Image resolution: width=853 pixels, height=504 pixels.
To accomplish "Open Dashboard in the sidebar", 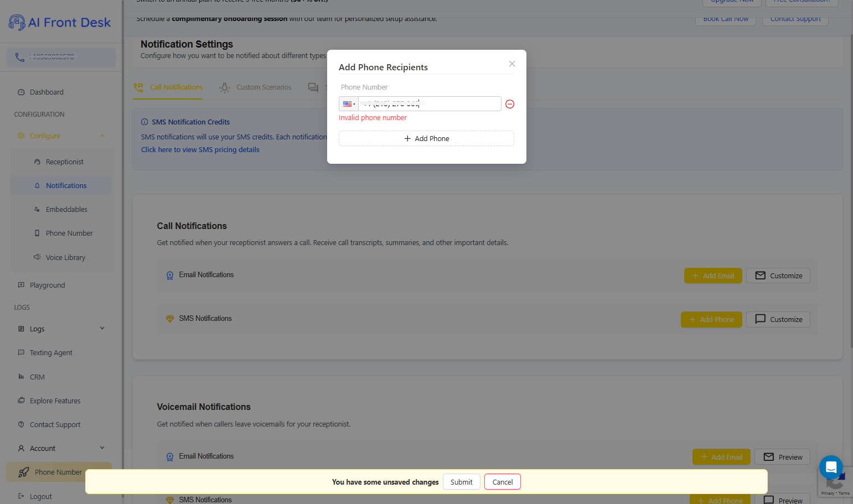I will pos(46,92).
